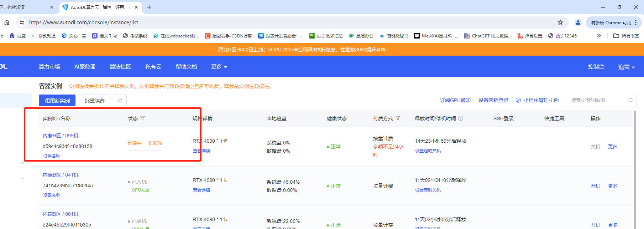
Task: Open 百度一下 bookmark
Action: [33, 36]
